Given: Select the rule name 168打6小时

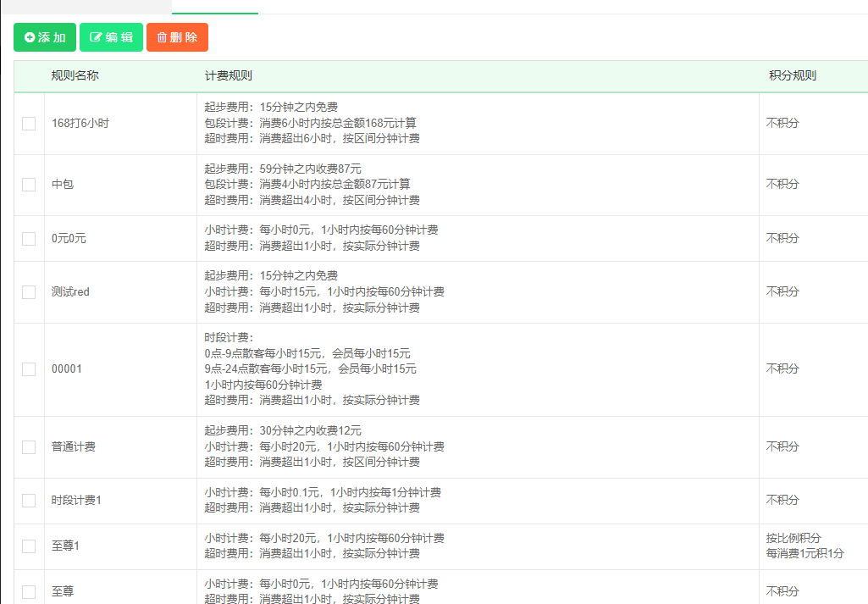Looking at the screenshot, I should (80, 123).
